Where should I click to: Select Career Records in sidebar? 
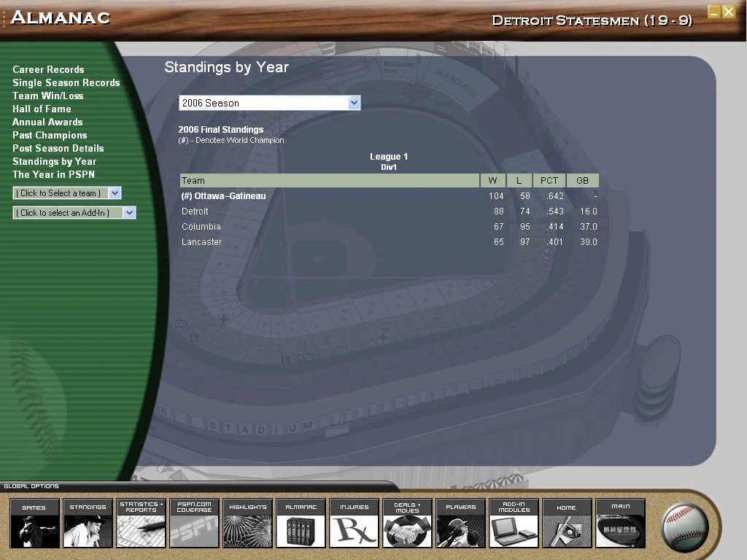[48, 70]
